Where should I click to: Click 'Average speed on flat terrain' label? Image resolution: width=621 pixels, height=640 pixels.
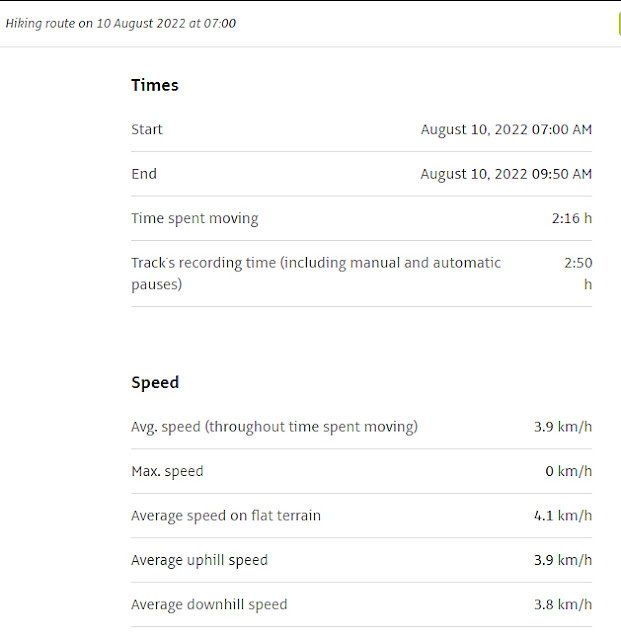coord(226,516)
